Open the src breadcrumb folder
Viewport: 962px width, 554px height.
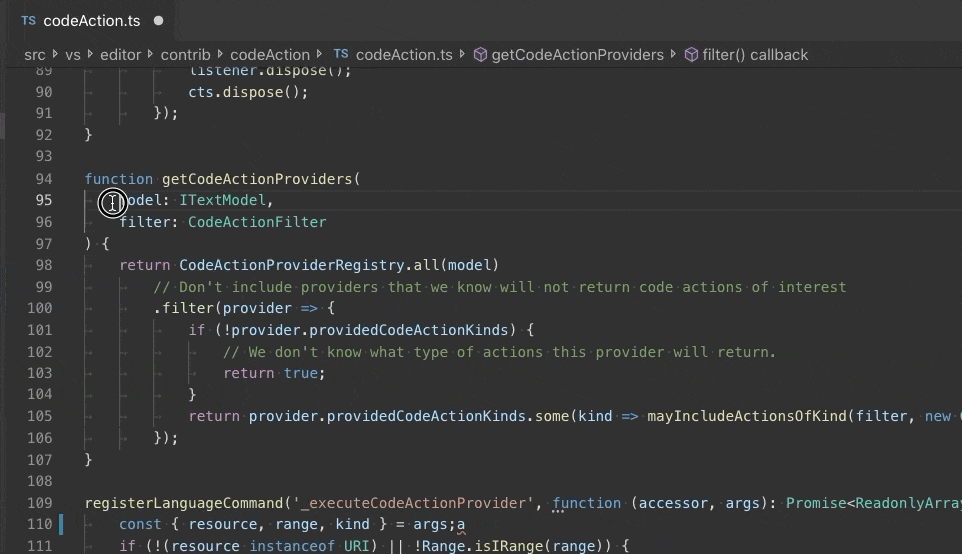click(x=35, y=55)
